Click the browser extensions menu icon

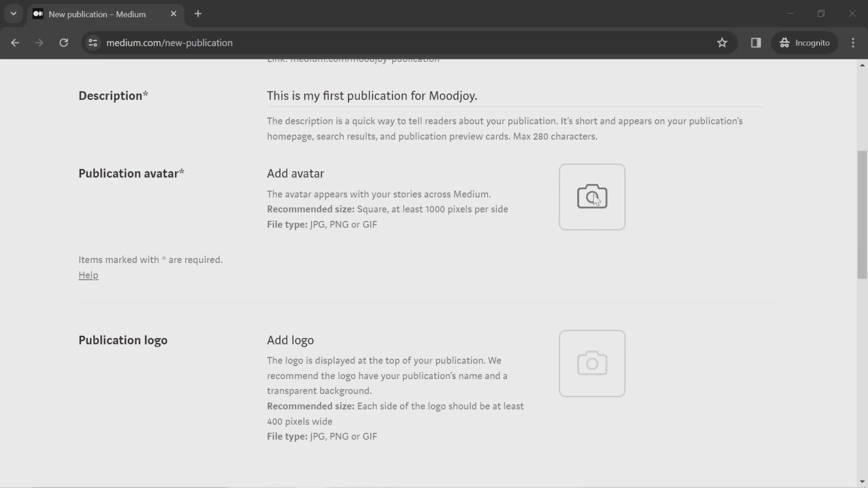pyautogui.click(x=756, y=42)
